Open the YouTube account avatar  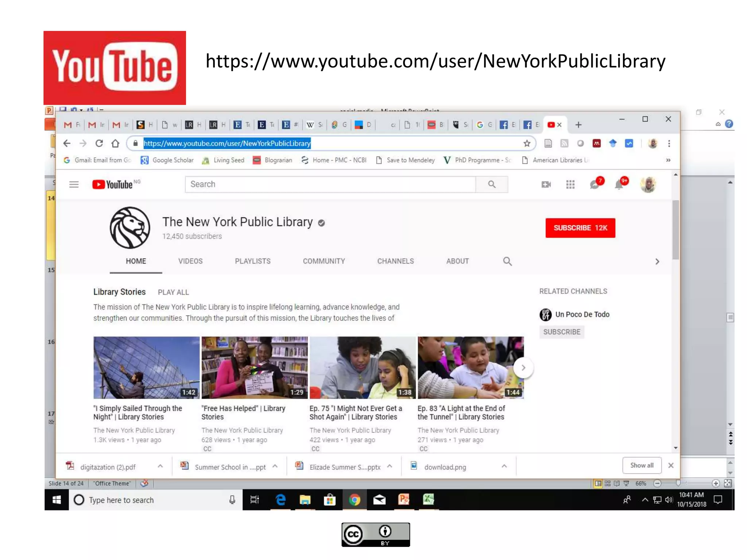pyautogui.click(x=648, y=184)
